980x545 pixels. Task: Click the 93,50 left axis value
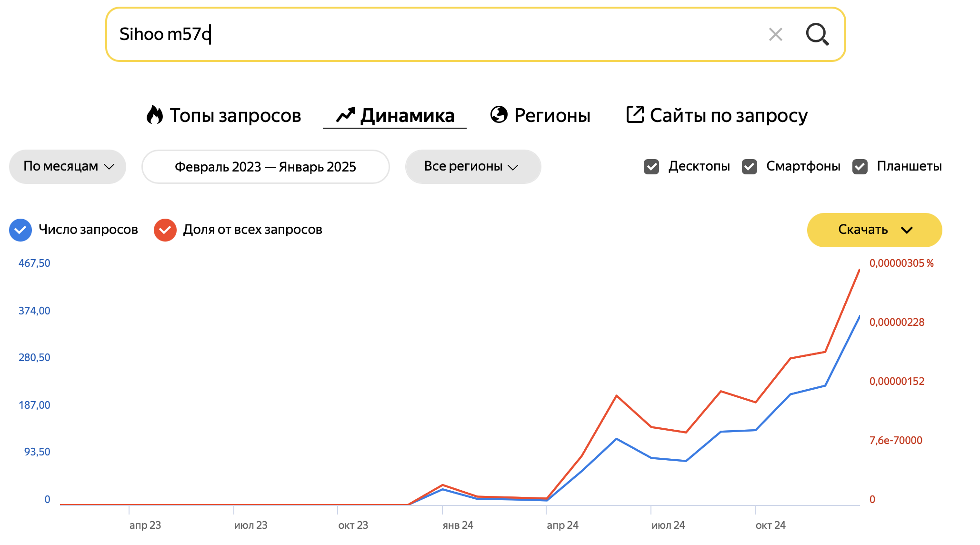37,452
